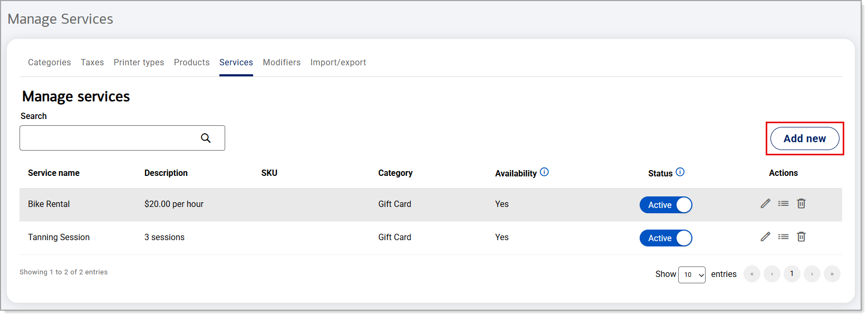Image resolution: width=868 pixels, height=317 pixels.
Task: Click the Description column header
Action: pos(166,173)
